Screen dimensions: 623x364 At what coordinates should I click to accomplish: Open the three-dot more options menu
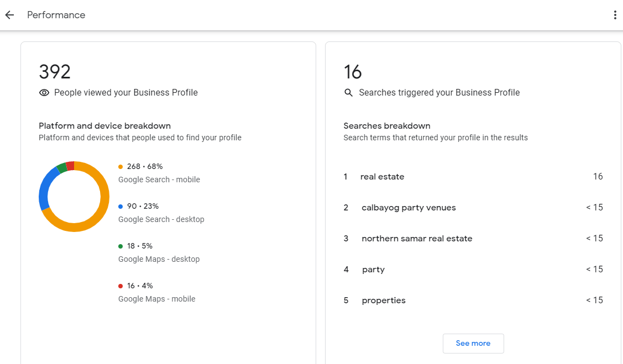(x=615, y=15)
